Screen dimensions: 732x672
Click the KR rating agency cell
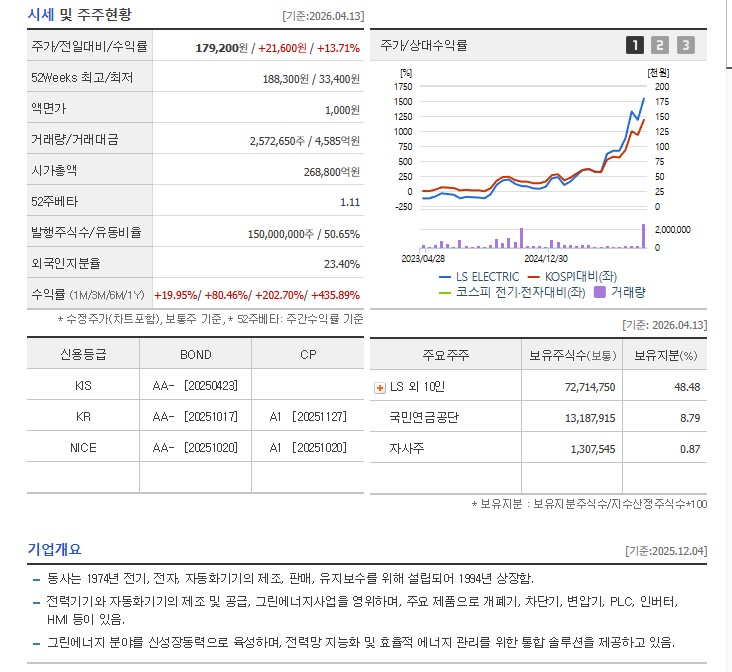coord(83,417)
